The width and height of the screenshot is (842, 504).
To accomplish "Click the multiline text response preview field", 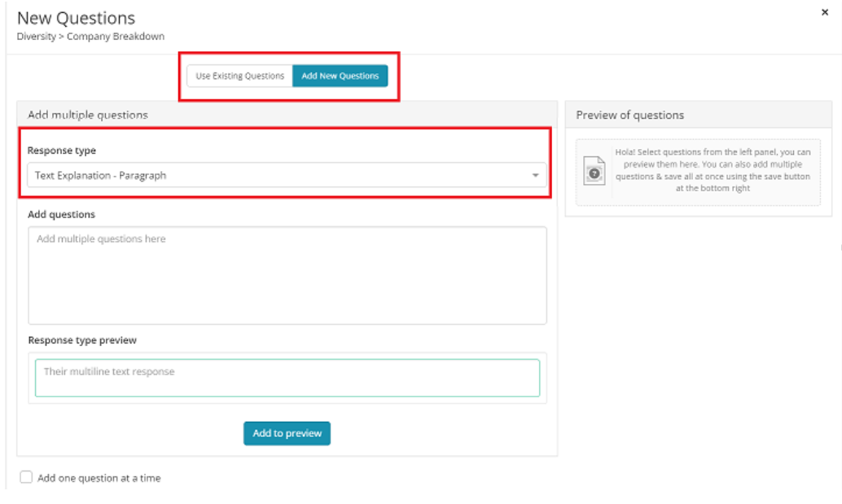I will (x=287, y=378).
